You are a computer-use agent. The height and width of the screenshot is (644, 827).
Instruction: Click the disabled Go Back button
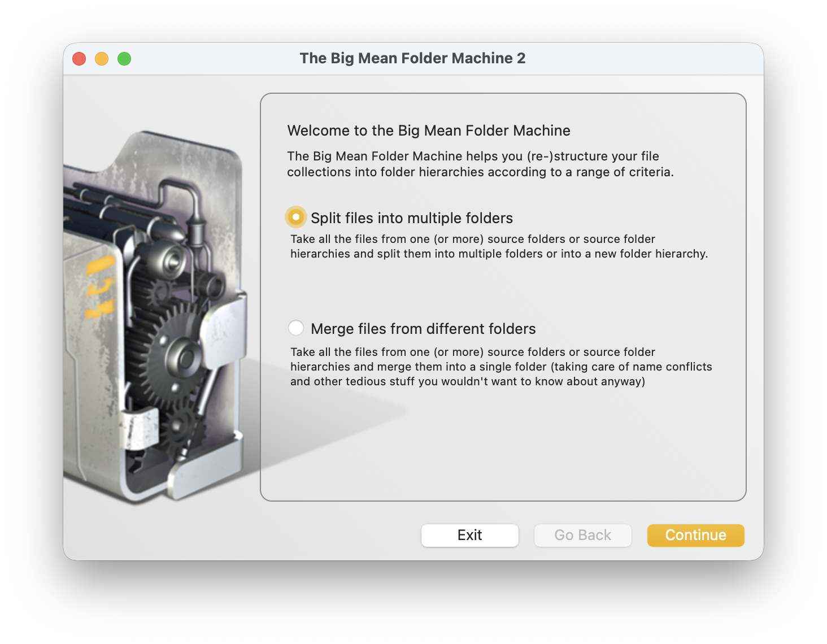click(x=582, y=535)
